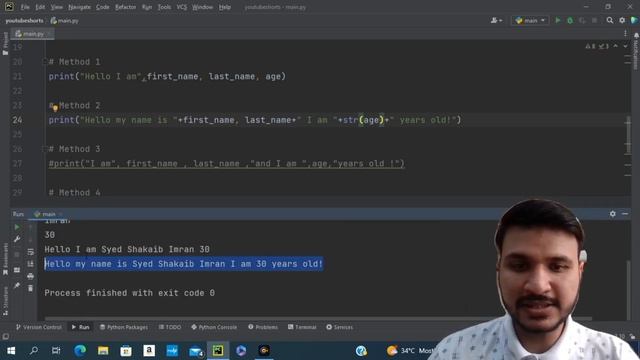The image size is (640, 360).
Task: Collapse the Method 1 comment fold marker
Action: (45, 62)
